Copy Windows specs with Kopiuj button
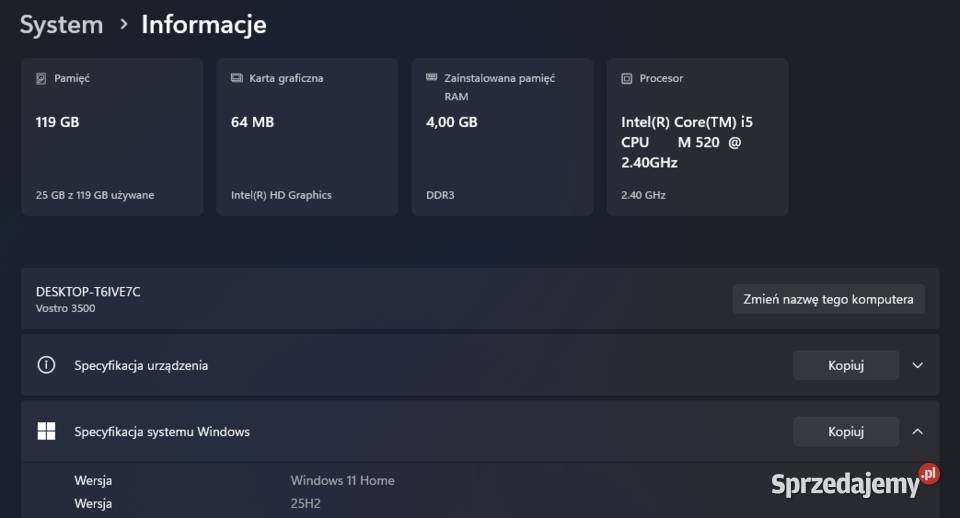 (x=845, y=431)
